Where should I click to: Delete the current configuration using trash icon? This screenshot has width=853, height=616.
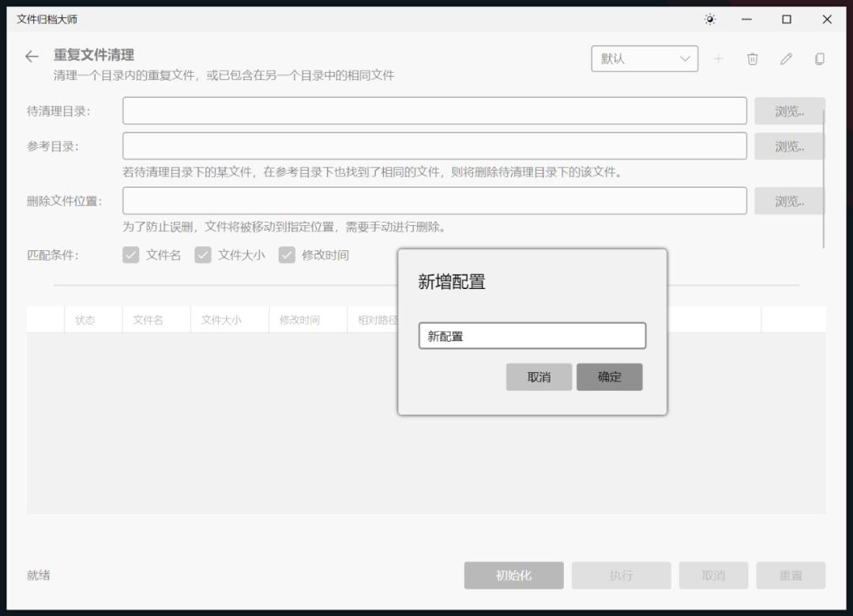point(752,58)
